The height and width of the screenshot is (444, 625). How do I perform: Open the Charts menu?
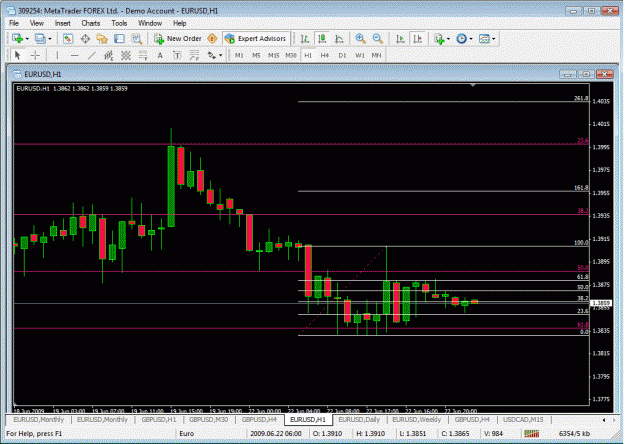click(x=91, y=23)
